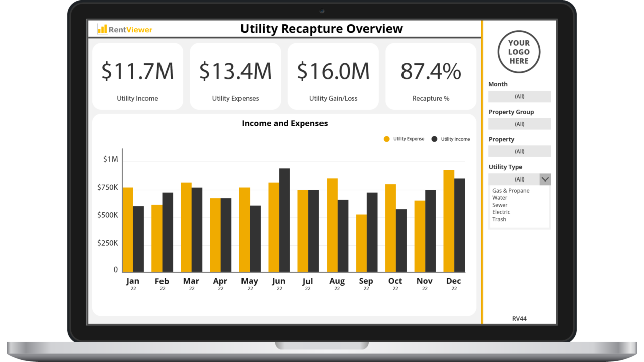Screen dimensions: 644x362
Task: Click the 'YOUR LOGO HERE' circle placeholder
Action: point(519,52)
